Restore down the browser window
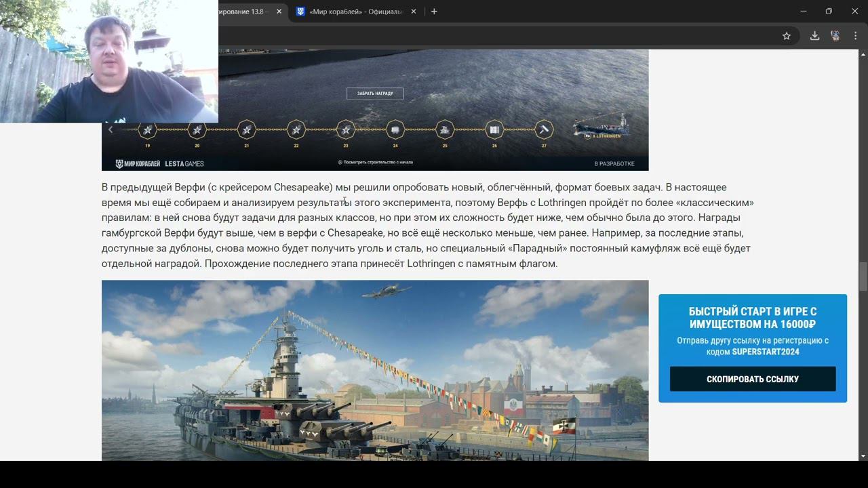This screenshot has height=488, width=868. click(x=829, y=12)
